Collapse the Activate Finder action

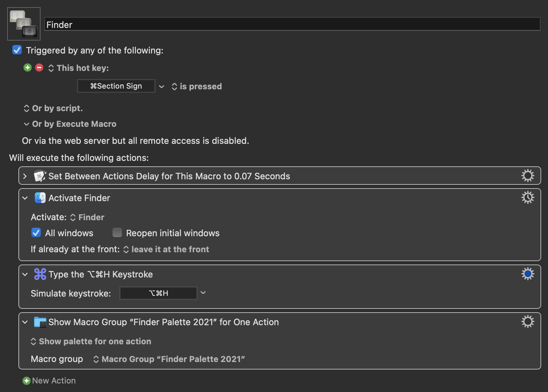coord(25,198)
